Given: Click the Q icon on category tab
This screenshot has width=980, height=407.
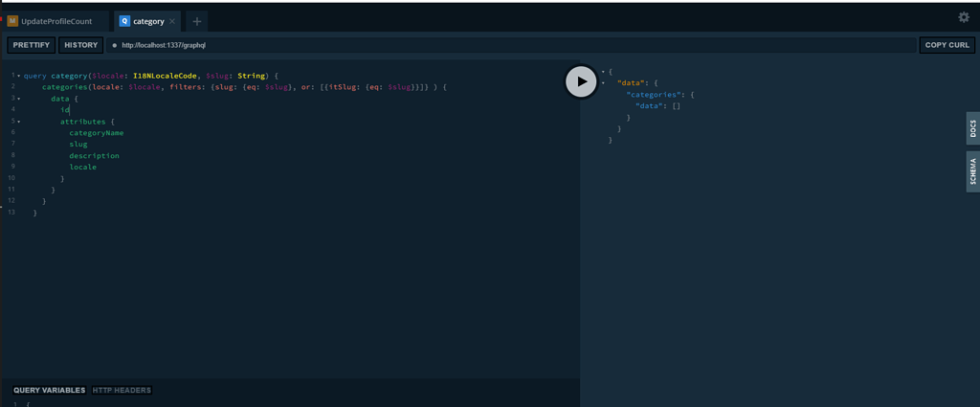Looking at the screenshot, I should (x=124, y=21).
